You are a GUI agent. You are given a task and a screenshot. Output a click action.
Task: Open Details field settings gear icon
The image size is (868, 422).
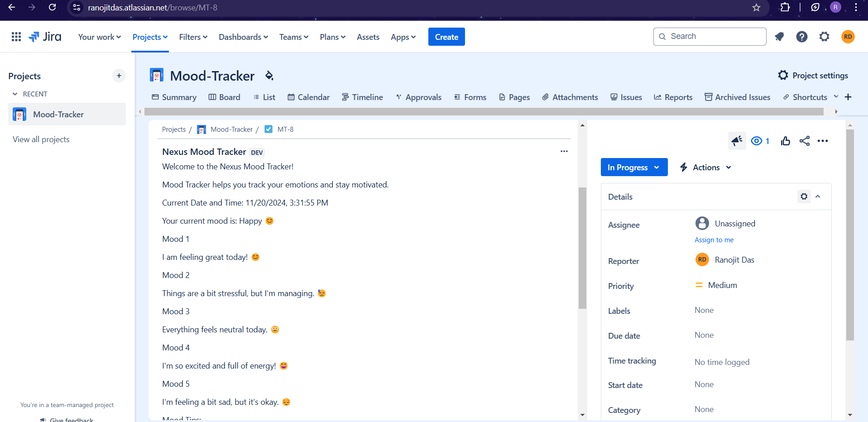(804, 197)
